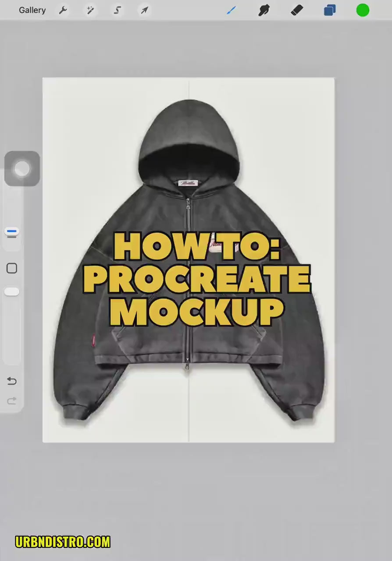Screen dimensions: 392x561
Task: Open the green color picker circle
Action: click(x=363, y=10)
